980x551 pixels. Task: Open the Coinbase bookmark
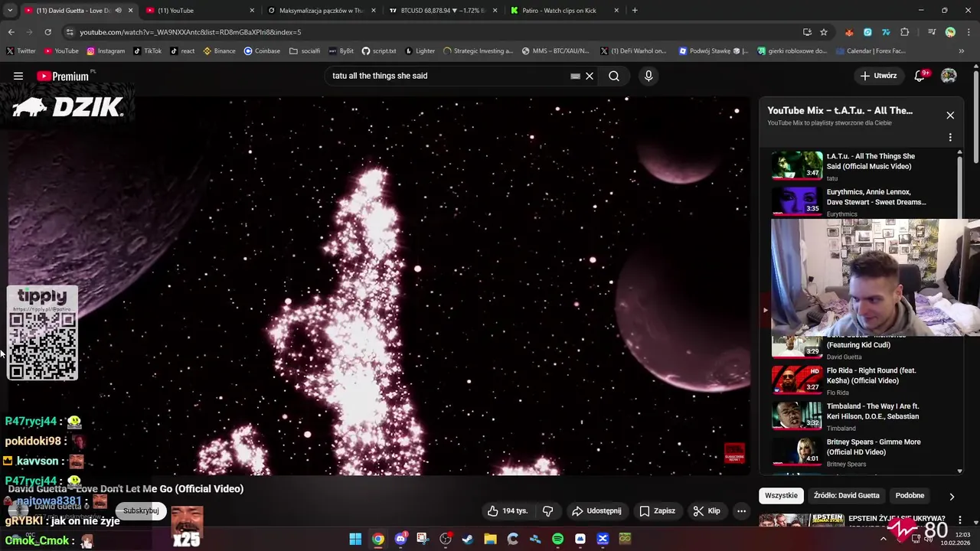tap(262, 51)
